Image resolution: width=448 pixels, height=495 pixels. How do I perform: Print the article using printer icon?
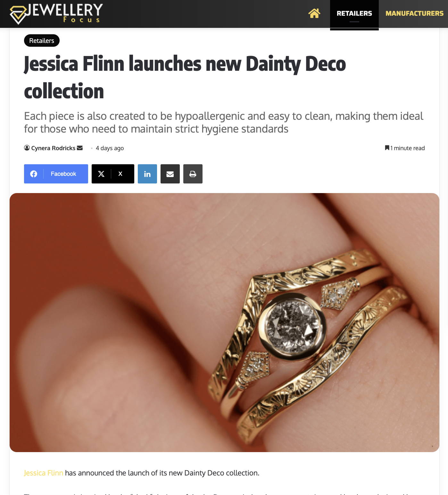point(193,174)
